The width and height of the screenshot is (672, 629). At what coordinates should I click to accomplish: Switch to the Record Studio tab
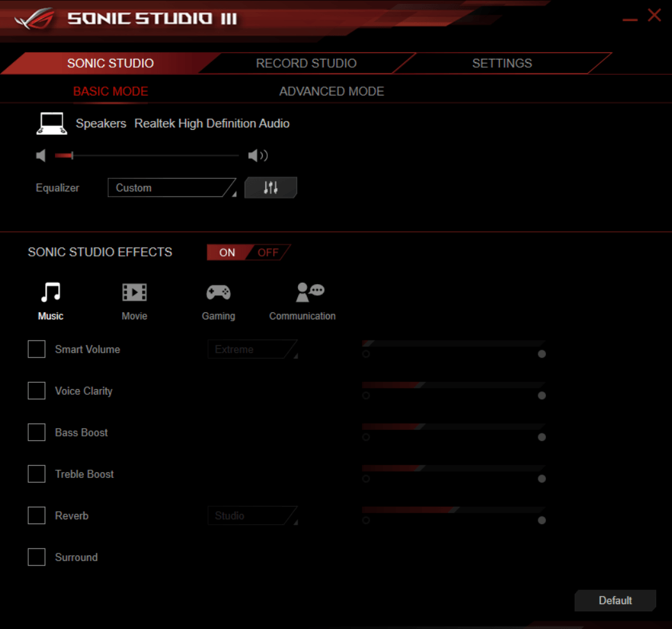coord(306,63)
